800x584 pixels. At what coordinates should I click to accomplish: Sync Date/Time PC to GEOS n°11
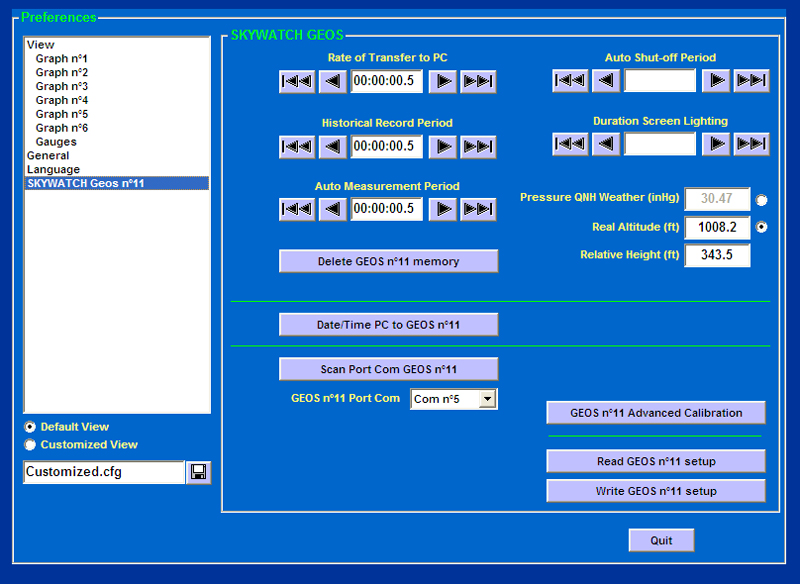(x=388, y=325)
